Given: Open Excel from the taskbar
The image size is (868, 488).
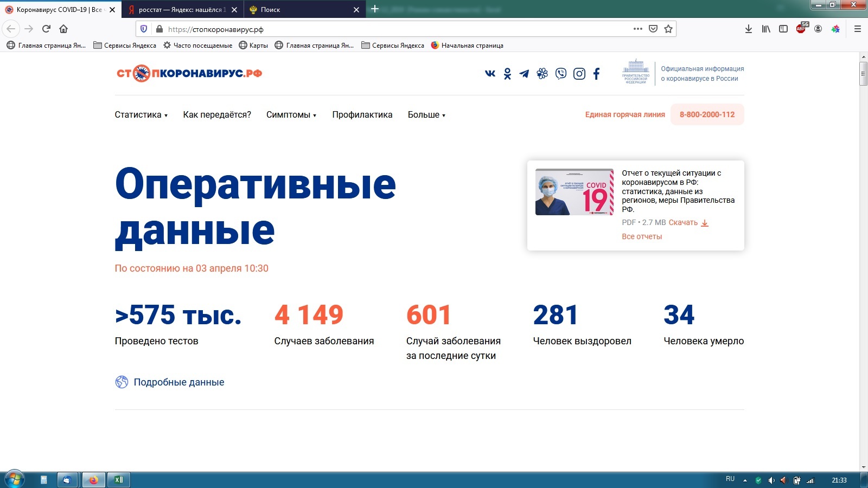Looking at the screenshot, I should click(118, 479).
